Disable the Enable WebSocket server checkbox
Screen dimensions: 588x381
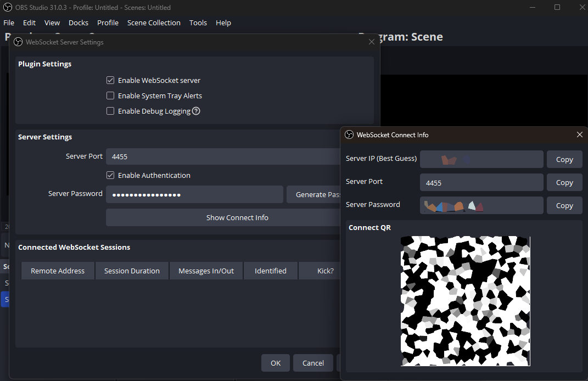click(x=110, y=80)
